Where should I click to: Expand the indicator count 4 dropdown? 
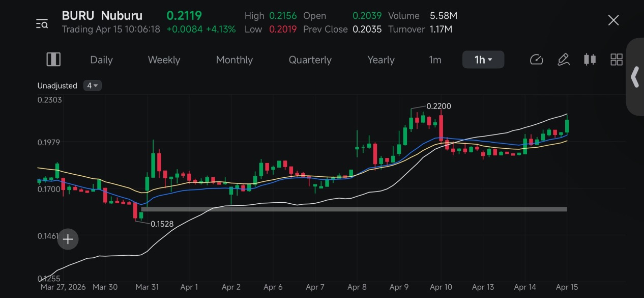93,86
